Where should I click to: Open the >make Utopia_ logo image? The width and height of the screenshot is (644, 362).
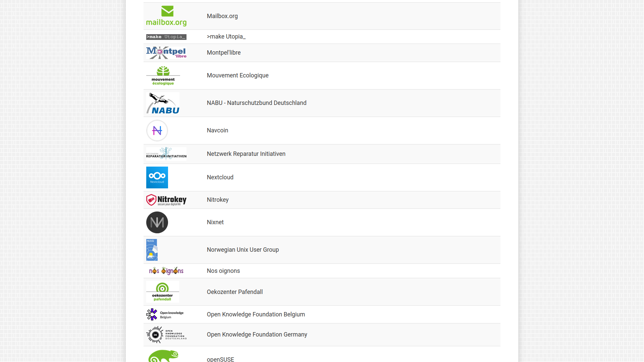[166, 37]
